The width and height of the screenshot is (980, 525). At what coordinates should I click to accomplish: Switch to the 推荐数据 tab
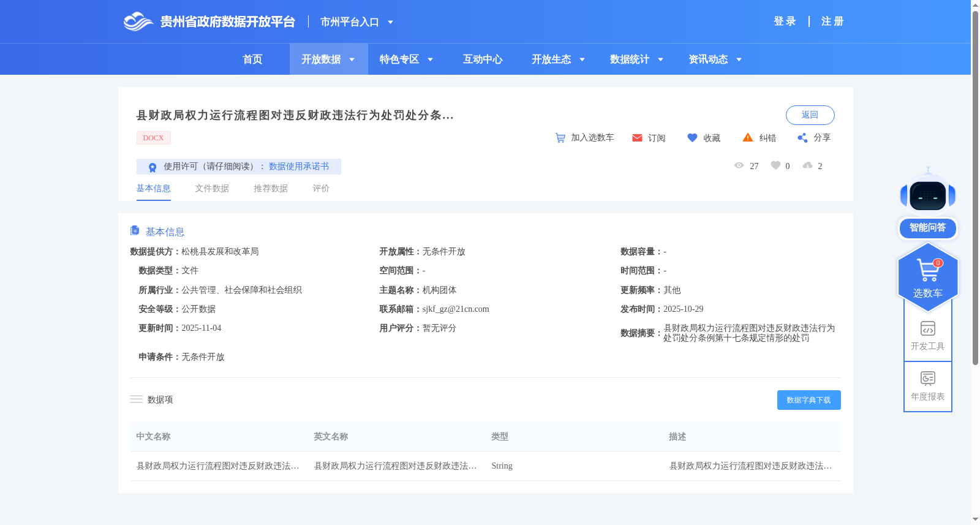271,189
